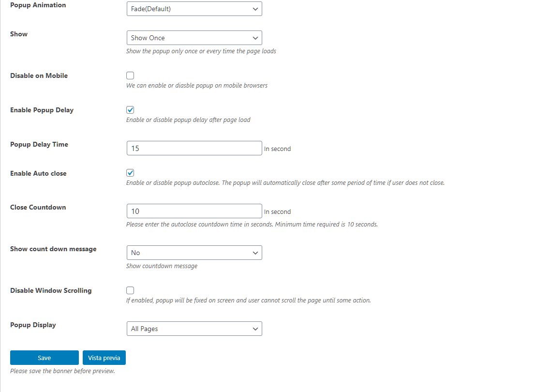This screenshot has height=392, width=537.
Task: Click the chevron on the No dropdown
Action: (255, 253)
